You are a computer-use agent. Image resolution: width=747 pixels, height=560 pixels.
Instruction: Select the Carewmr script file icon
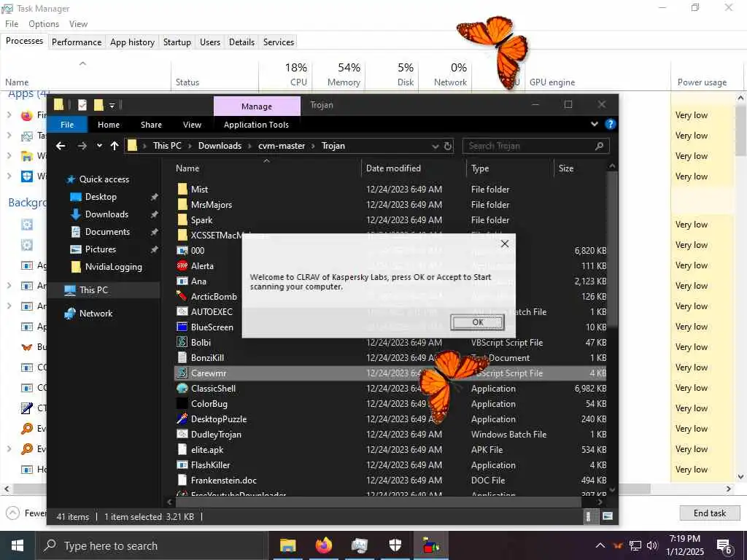point(182,373)
